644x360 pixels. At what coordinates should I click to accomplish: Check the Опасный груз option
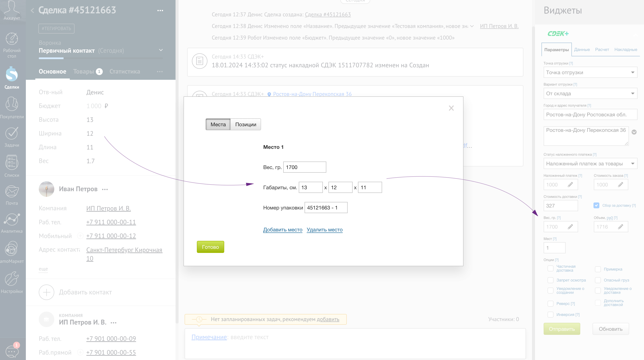click(598, 280)
